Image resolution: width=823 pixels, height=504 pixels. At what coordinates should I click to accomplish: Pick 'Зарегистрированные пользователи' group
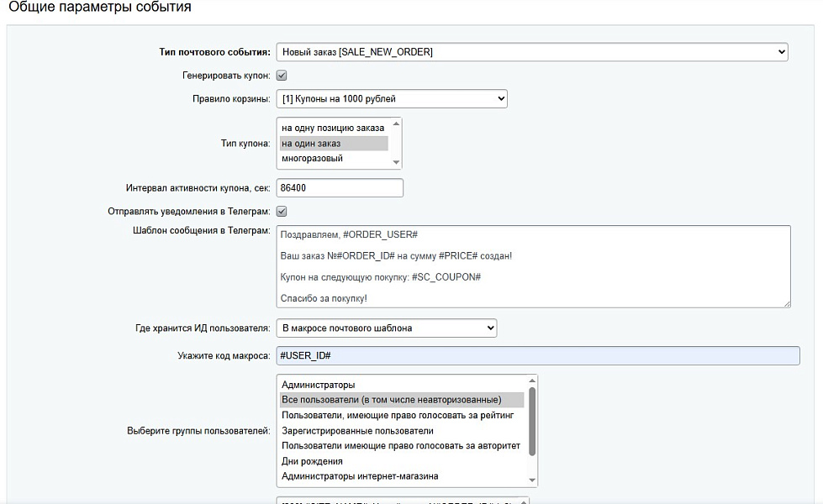pyautogui.click(x=402, y=431)
